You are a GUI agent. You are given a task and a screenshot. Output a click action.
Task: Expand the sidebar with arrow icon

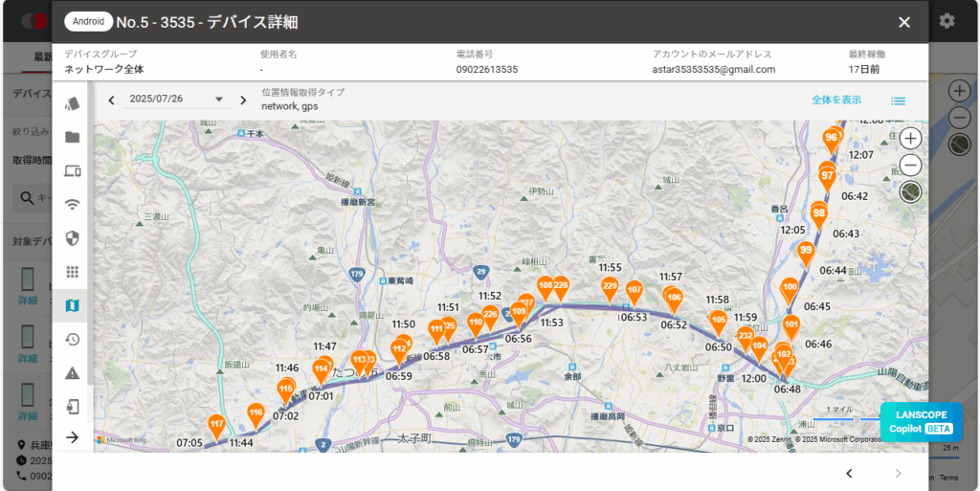pyautogui.click(x=72, y=437)
